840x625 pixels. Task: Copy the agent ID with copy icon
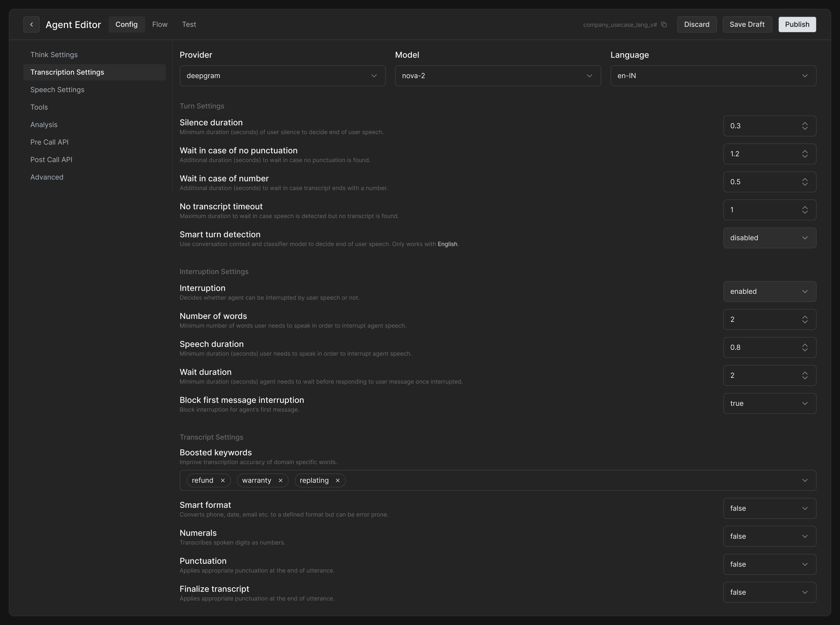664,24
